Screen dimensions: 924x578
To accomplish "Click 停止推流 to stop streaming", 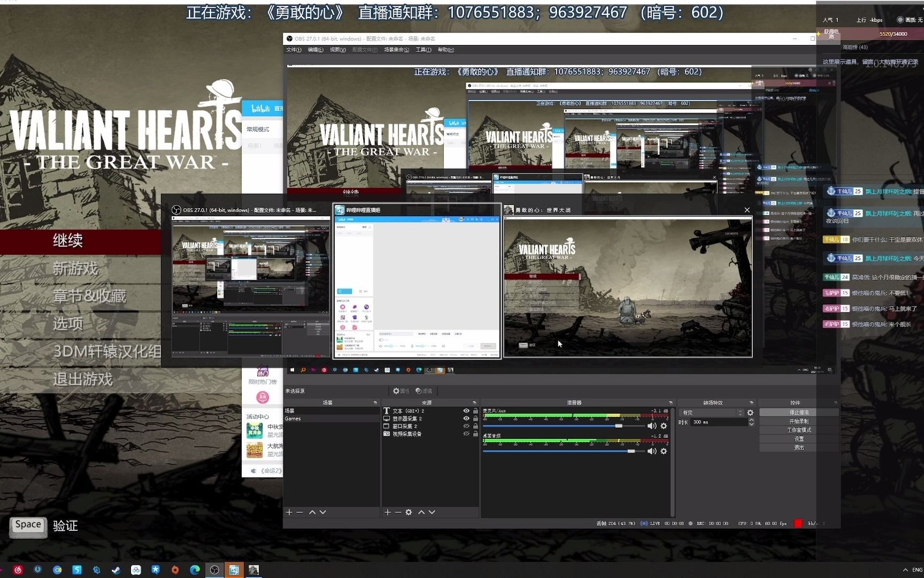I will [x=799, y=413].
